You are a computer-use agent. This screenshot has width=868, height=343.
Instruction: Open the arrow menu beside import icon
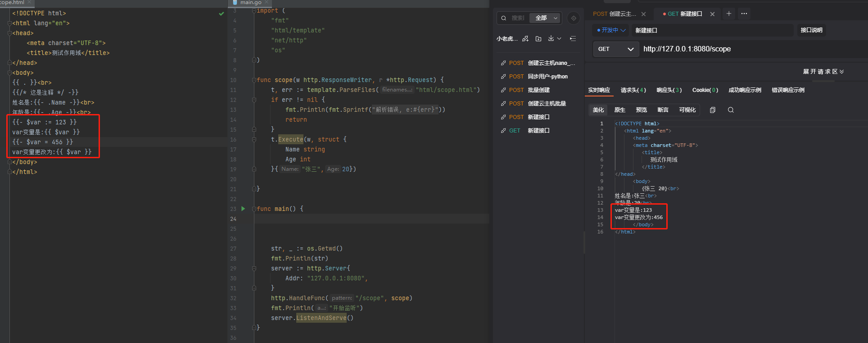click(559, 39)
